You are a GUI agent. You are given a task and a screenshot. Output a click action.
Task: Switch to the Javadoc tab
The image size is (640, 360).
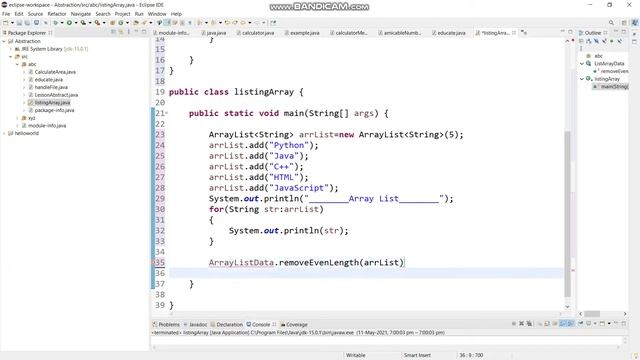tap(195, 324)
